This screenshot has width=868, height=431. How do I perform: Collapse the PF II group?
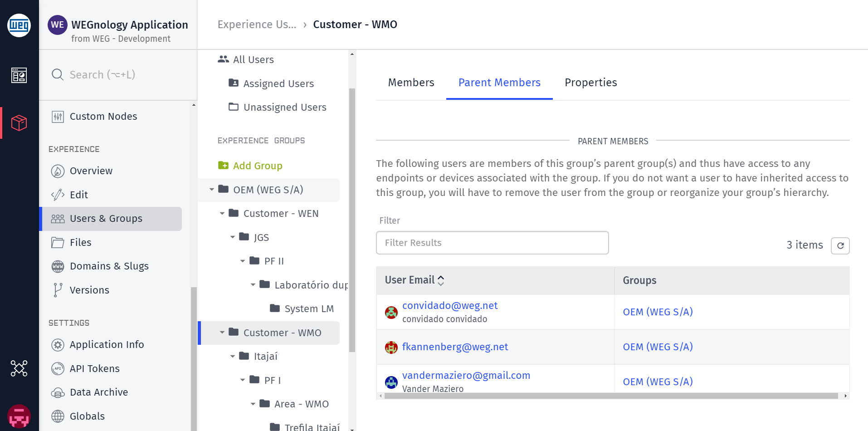click(243, 261)
